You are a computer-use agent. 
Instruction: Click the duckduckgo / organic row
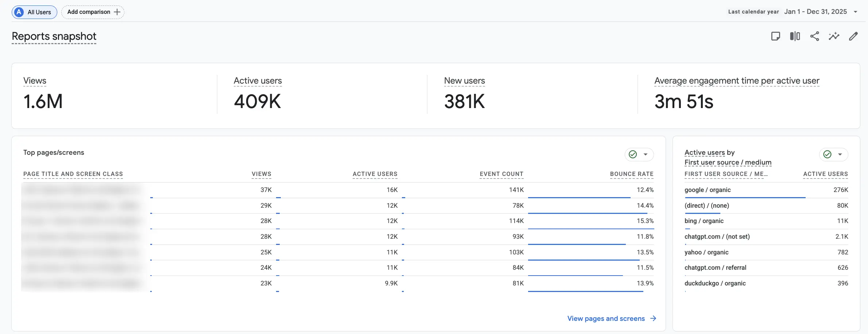click(766, 283)
